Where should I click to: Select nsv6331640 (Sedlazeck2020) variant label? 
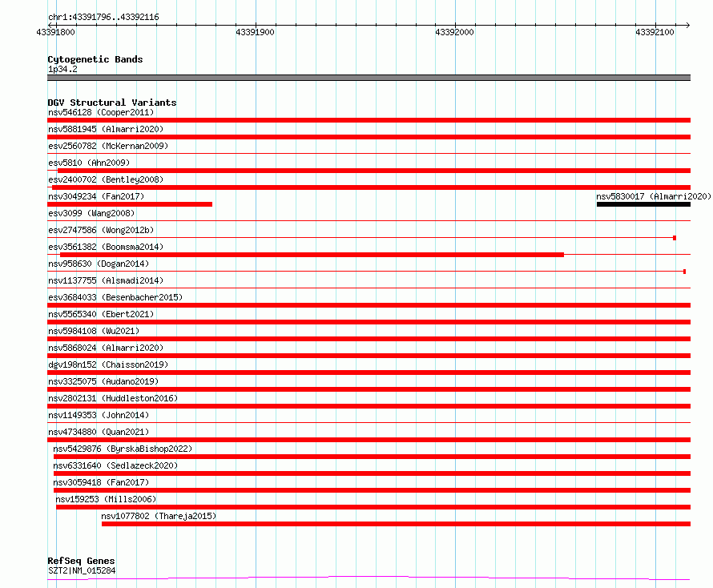point(115,465)
